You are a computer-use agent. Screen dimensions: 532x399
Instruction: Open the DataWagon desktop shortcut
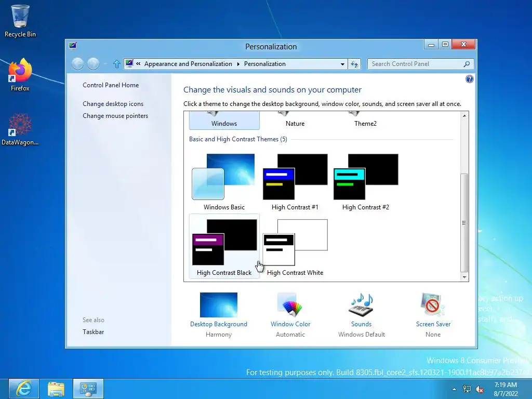tap(20, 129)
